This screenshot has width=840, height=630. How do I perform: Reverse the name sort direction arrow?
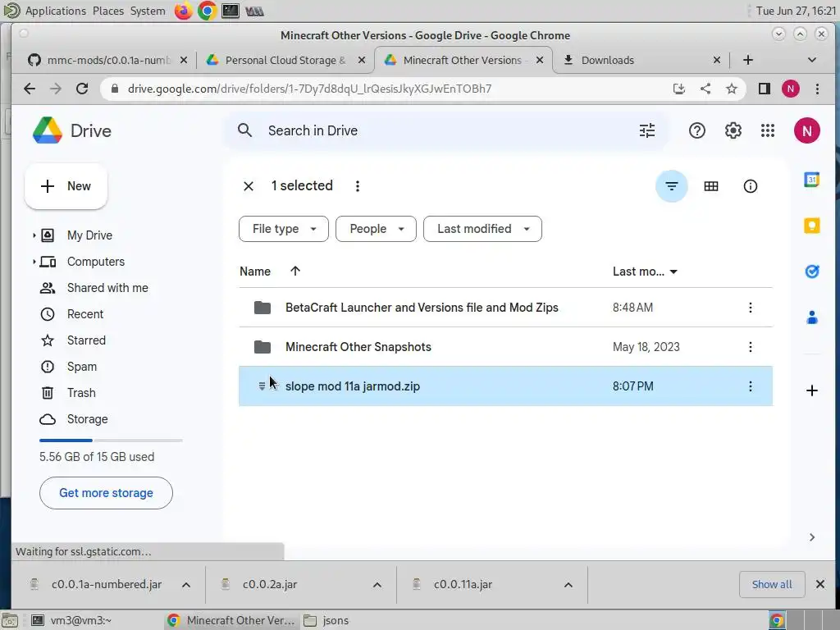coord(295,271)
